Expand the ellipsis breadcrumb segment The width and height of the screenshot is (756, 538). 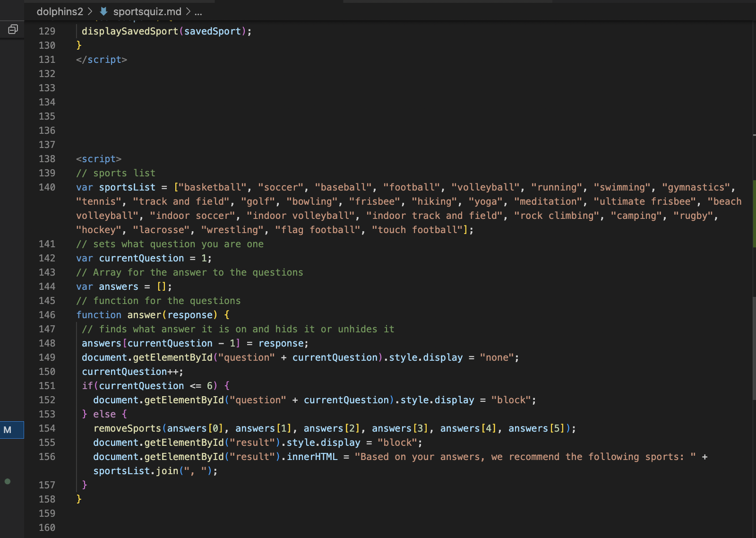coord(198,12)
